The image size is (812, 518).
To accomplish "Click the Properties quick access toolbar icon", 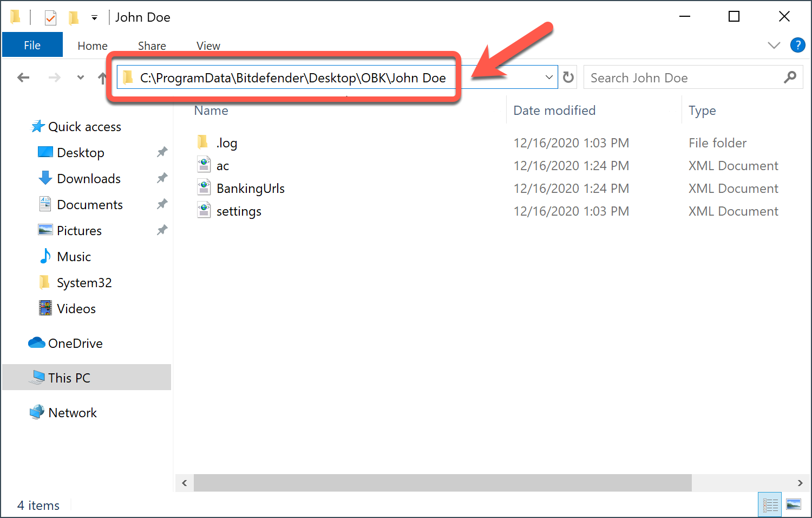I will (x=50, y=18).
